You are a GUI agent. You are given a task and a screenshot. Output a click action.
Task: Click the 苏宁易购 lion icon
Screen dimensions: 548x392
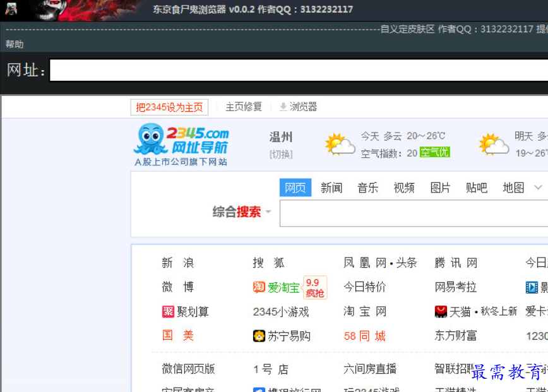[259, 336]
